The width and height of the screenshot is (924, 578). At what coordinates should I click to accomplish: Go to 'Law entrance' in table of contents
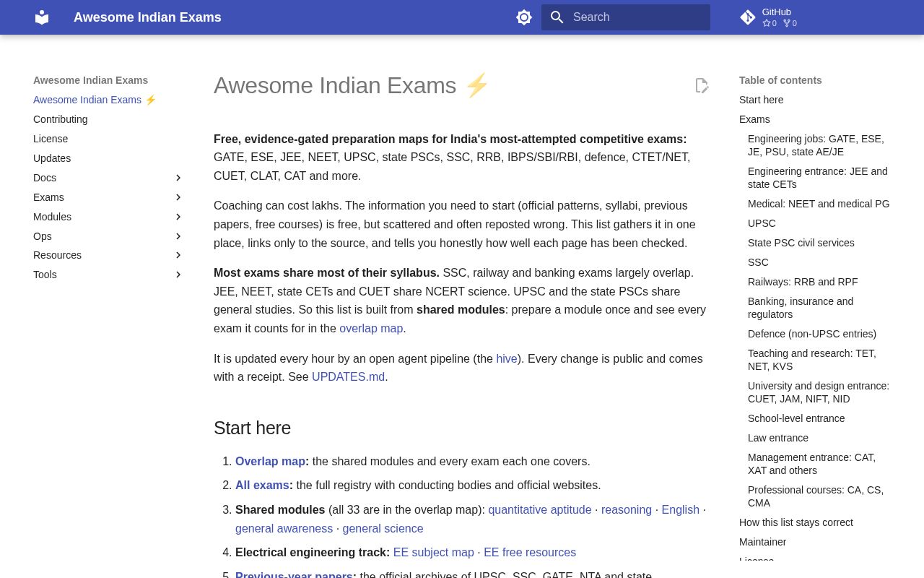[778, 438]
